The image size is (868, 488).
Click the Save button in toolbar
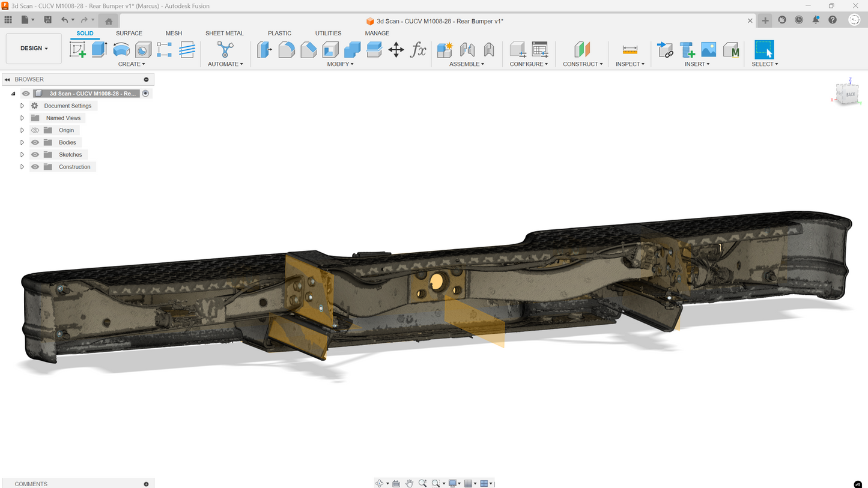[x=48, y=20]
